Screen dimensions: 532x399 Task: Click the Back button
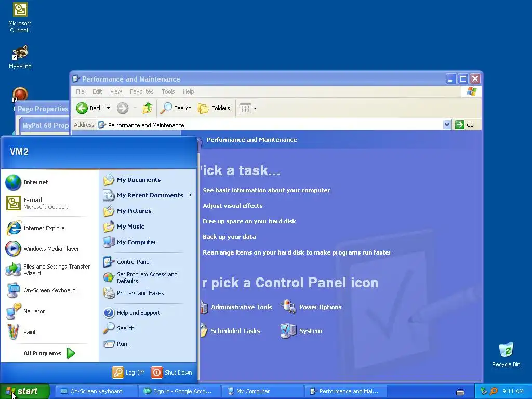click(89, 108)
